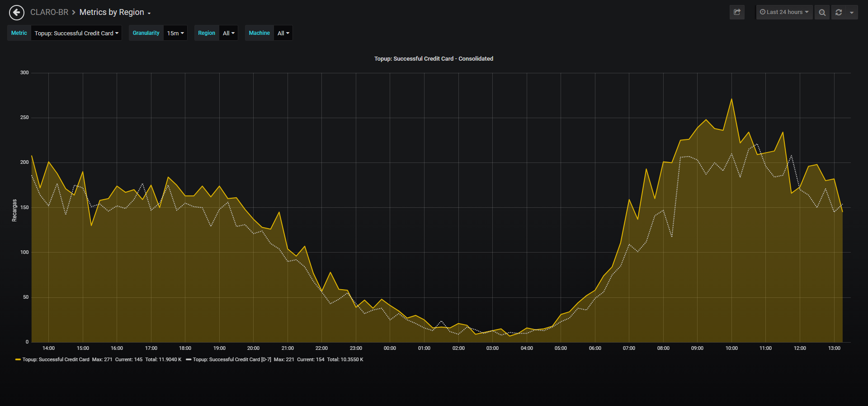Click the Total: 11.9040 K legend value

pos(163,360)
